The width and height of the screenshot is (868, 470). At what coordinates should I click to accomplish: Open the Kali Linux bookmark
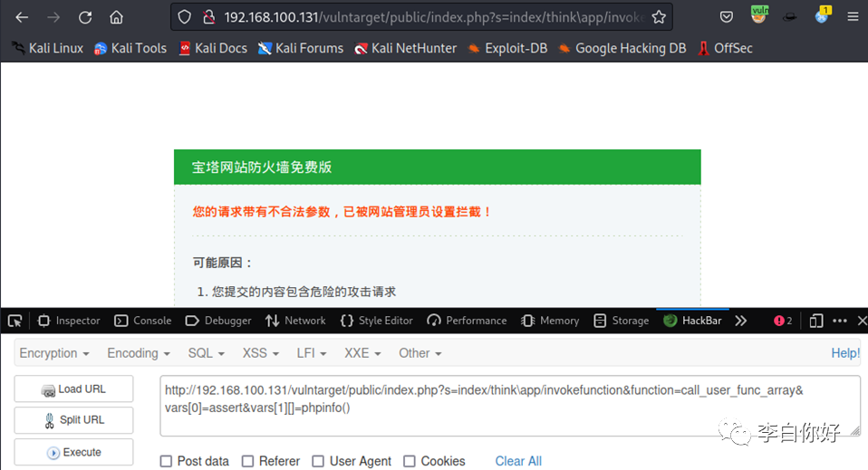(x=48, y=48)
